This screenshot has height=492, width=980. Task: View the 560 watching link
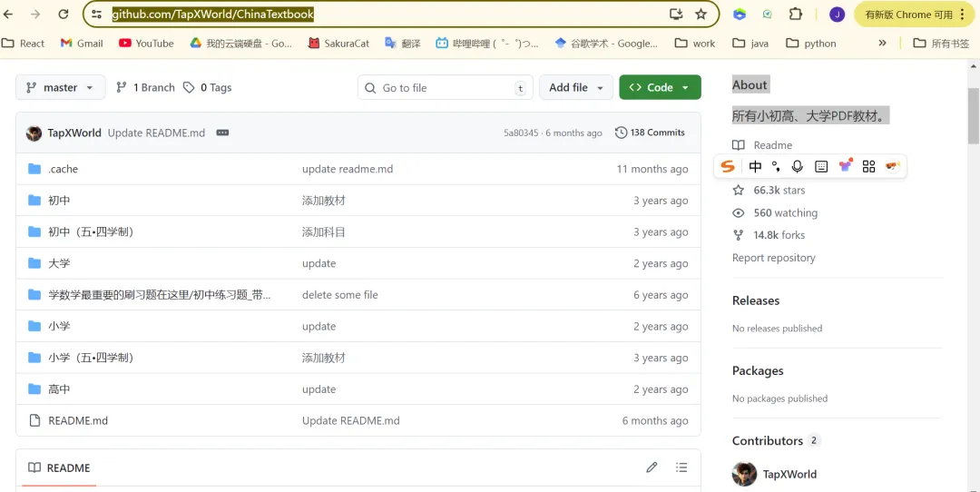pyautogui.click(x=775, y=212)
